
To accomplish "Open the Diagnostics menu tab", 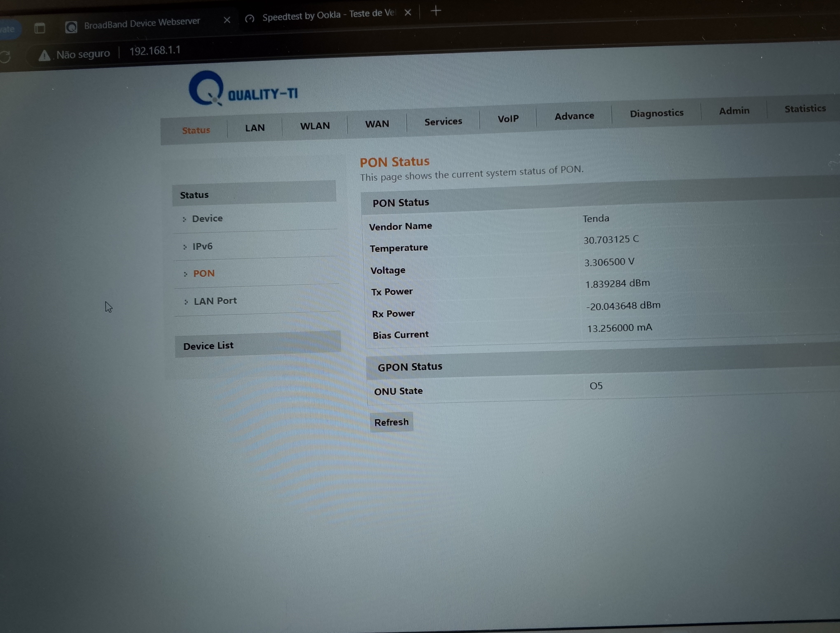I will click(x=656, y=113).
